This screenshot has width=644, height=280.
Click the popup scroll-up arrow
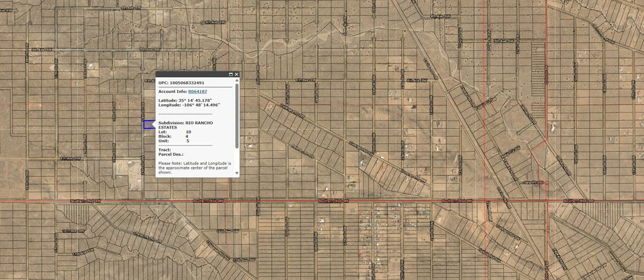click(x=236, y=81)
